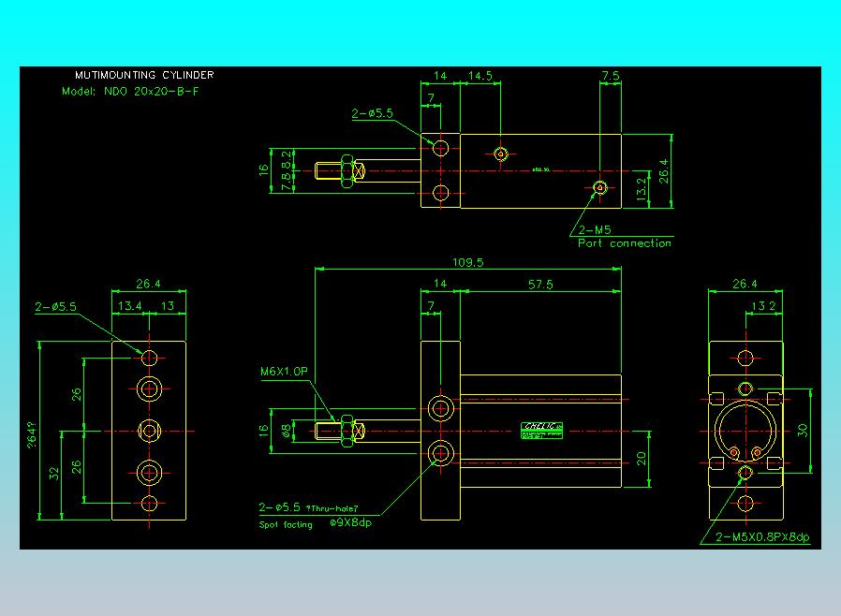Image resolution: width=841 pixels, height=616 pixels.
Task: Select the 20 dimension beside cylinder body
Action: point(641,459)
